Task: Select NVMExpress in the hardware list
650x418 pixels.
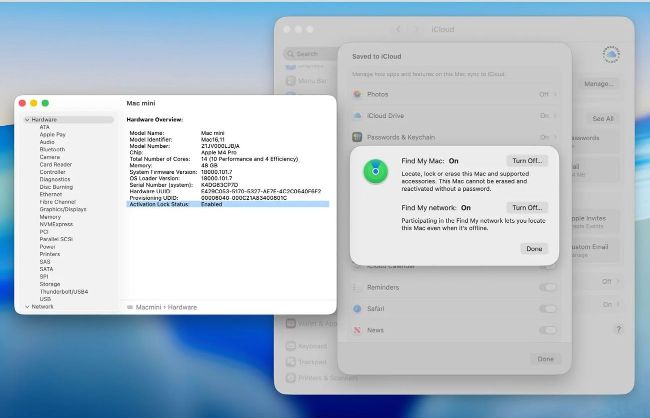Action: 56,224
